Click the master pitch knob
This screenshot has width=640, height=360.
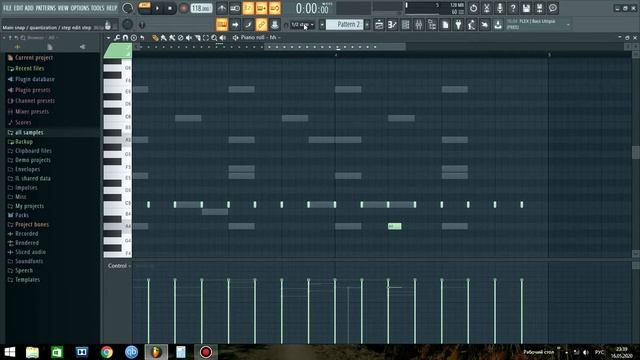click(x=127, y=24)
